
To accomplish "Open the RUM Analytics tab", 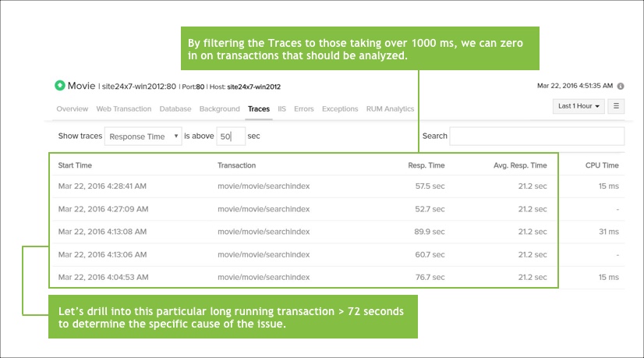I will (390, 109).
